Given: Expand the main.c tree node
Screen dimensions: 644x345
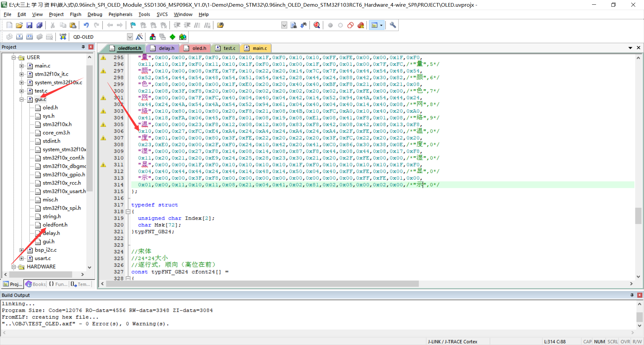Looking at the screenshot, I should [22, 66].
